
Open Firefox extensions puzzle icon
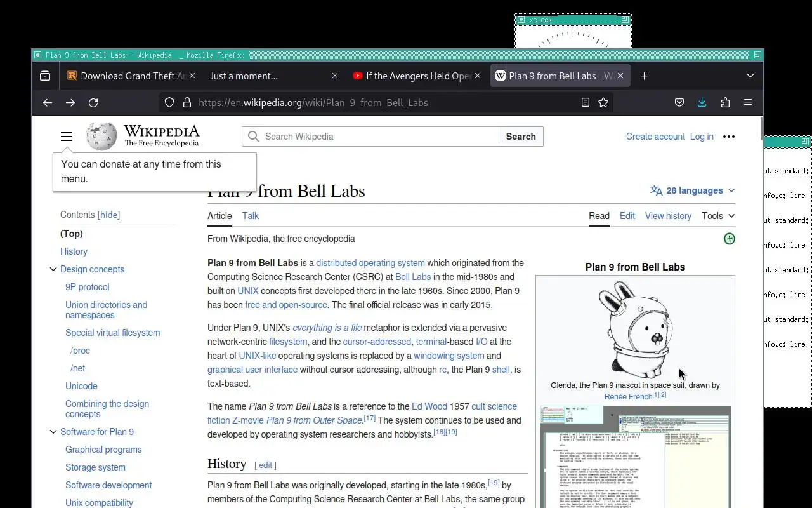(725, 102)
